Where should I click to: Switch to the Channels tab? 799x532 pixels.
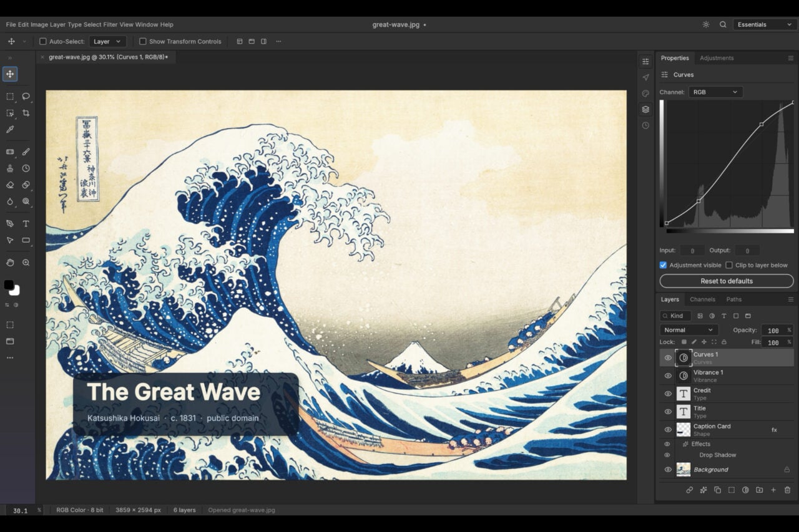(703, 299)
